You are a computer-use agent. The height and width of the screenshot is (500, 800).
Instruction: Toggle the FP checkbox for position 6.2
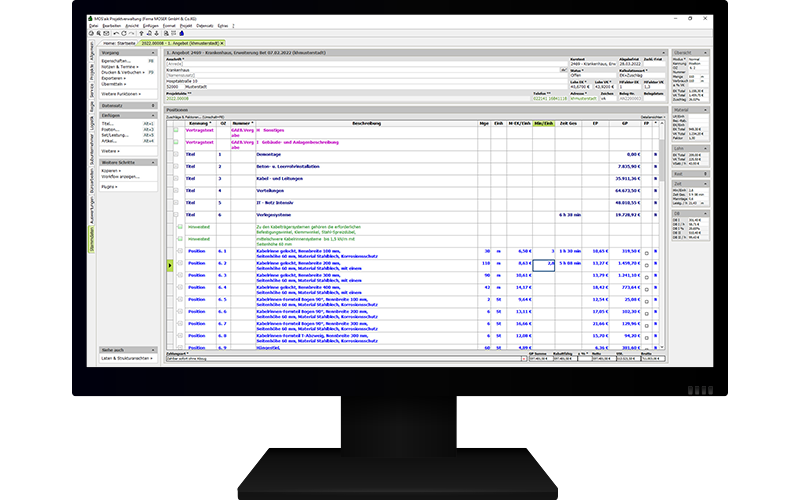[x=646, y=265]
